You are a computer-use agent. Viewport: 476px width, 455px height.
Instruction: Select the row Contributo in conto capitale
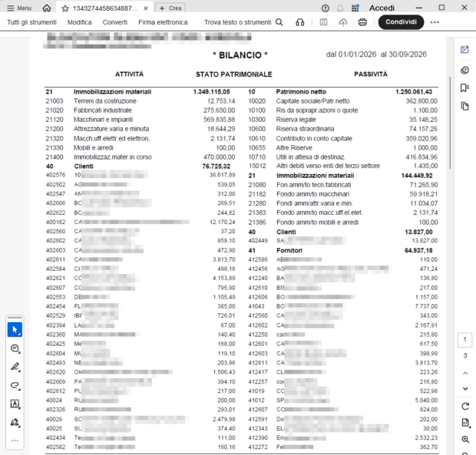pos(343,139)
